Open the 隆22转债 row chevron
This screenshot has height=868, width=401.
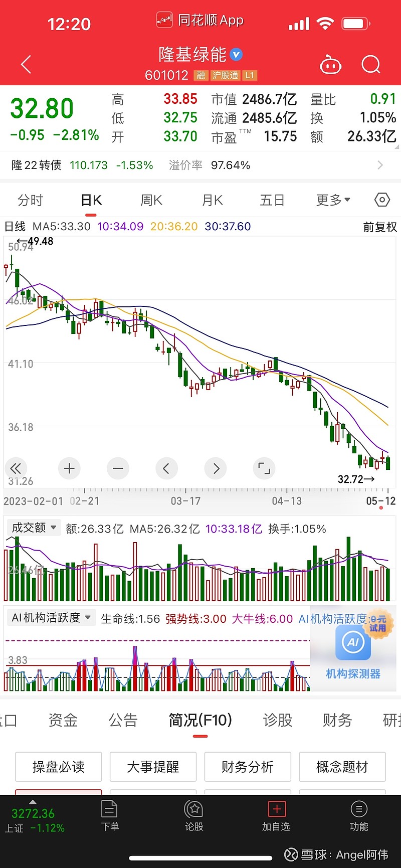click(x=380, y=165)
